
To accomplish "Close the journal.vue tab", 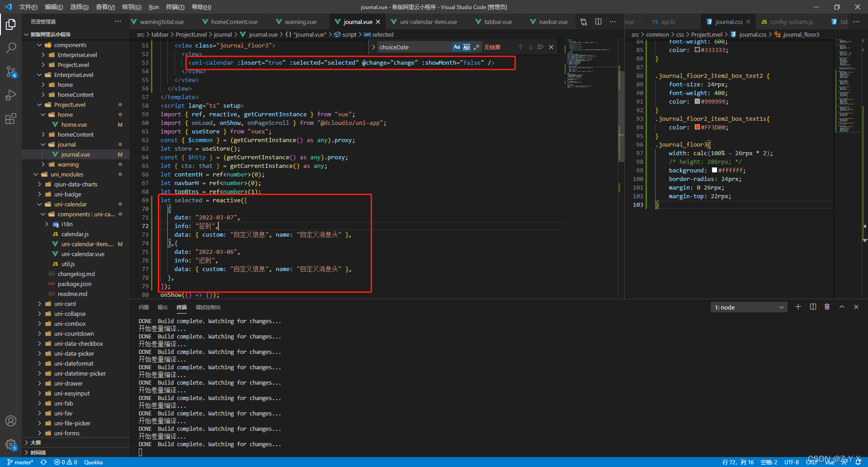I will pyautogui.click(x=378, y=22).
